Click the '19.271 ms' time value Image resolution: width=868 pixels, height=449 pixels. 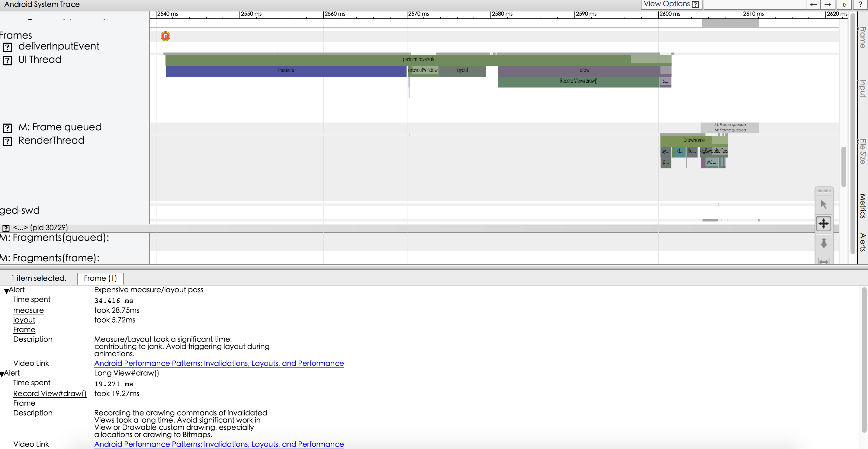tap(114, 384)
